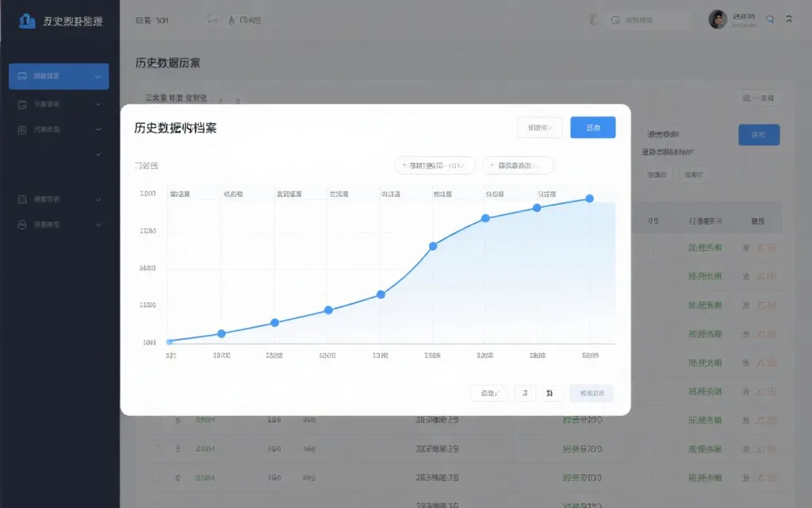Open the search magnifier icon in the top-right bar

(768, 19)
